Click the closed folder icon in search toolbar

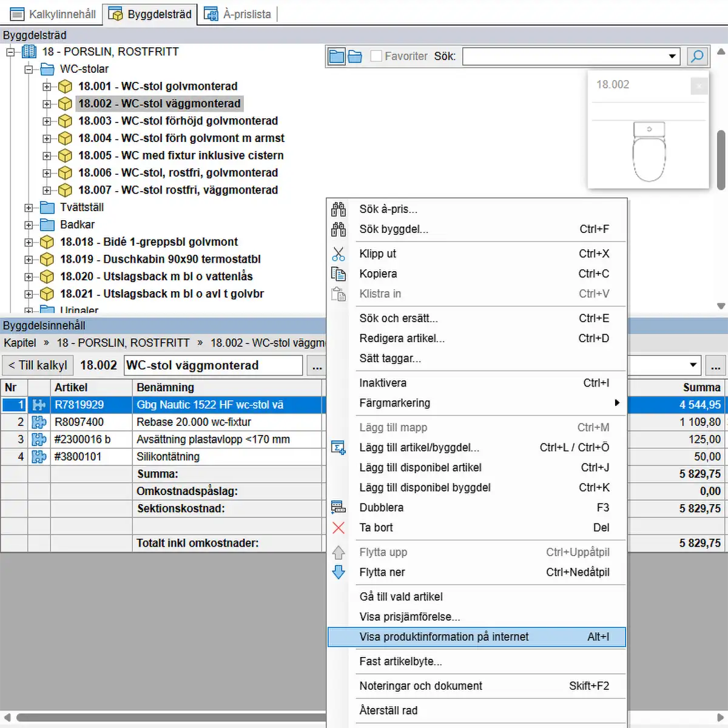336,56
